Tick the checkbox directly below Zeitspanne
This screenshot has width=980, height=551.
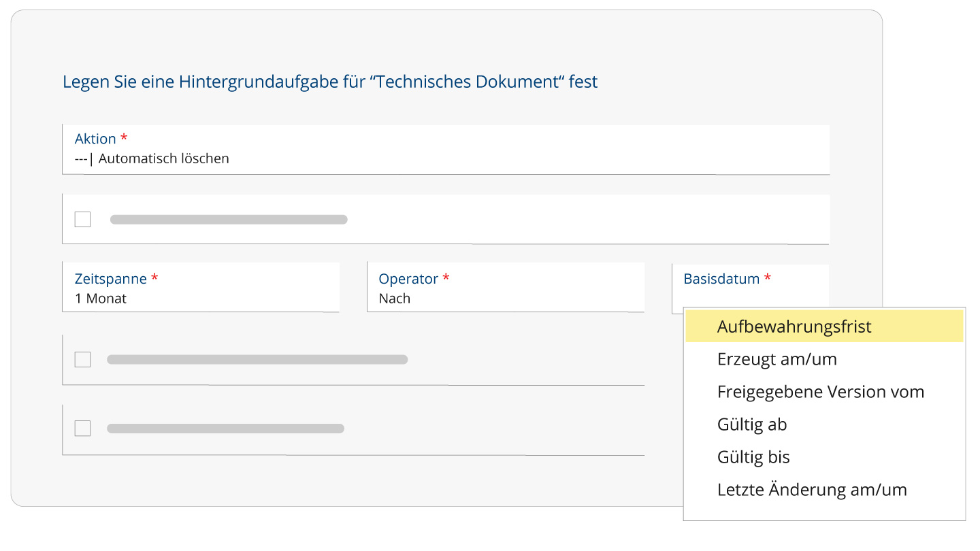[82, 359]
